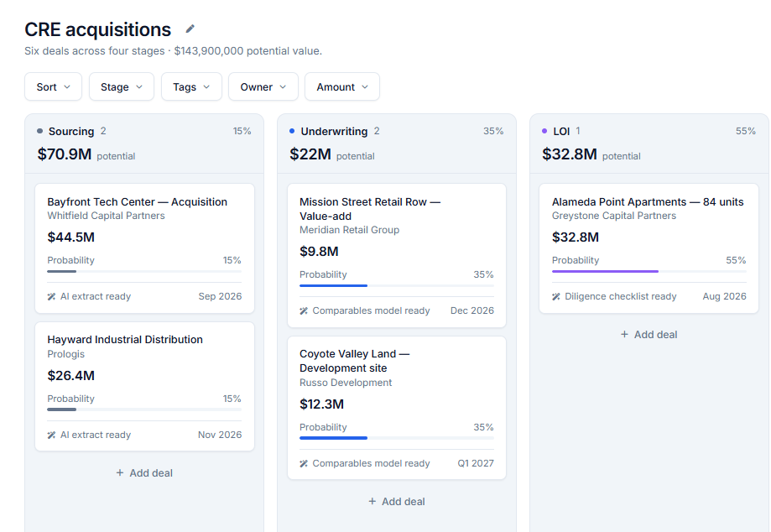Click the $22M potential total

pyautogui.click(x=310, y=154)
